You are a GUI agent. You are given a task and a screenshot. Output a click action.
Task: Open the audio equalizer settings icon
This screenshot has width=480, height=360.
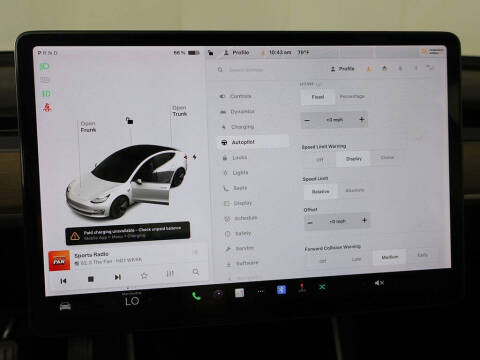(x=170, y=274)
